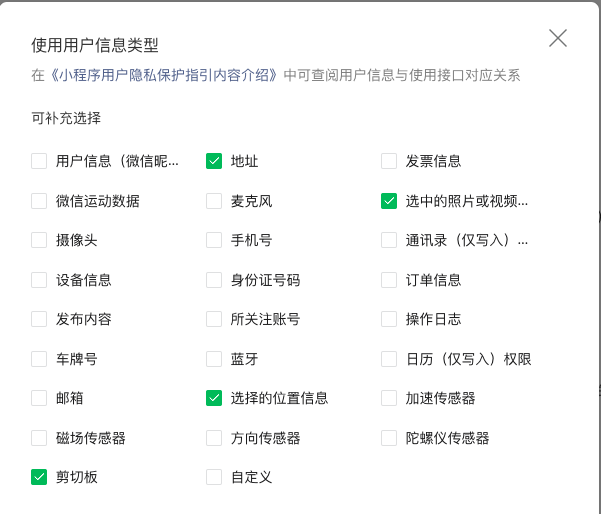Tick the 身份证号码 checkbox
The width and height of the screenshot is (601, 514).
point(214,280)
